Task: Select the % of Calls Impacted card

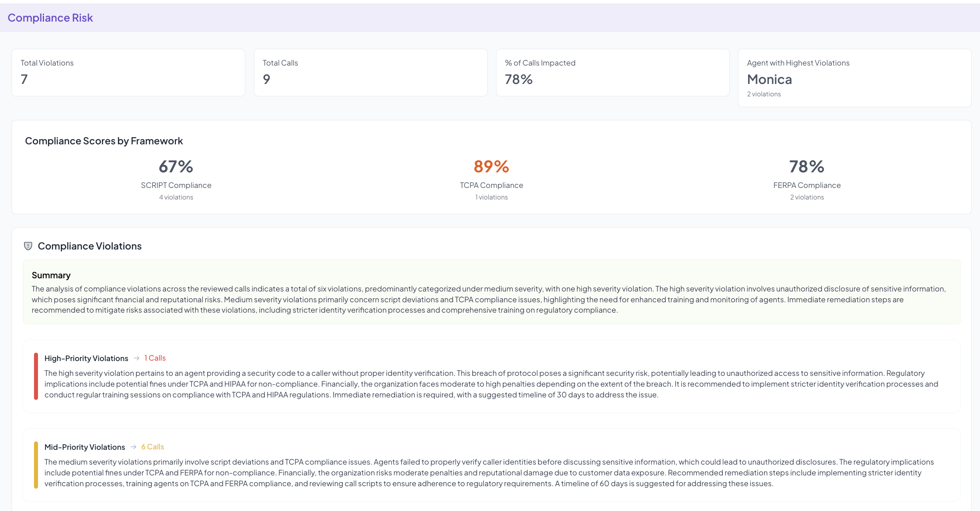Action: pyautogui.click(x=612, y=72)
